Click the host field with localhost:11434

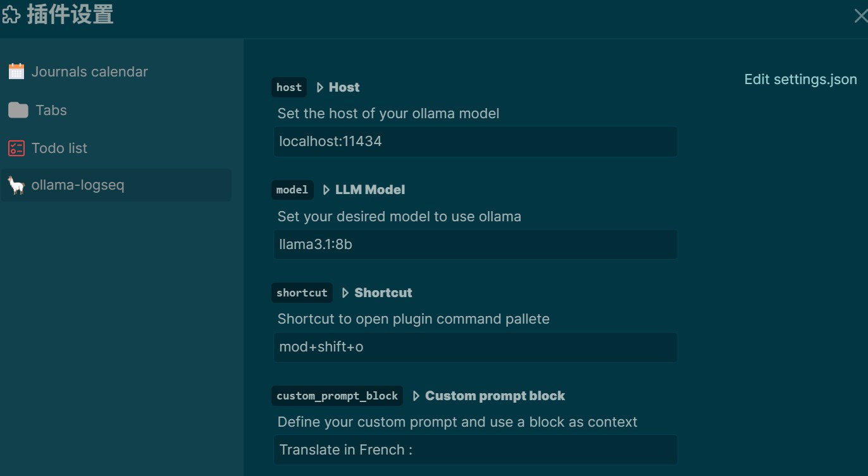[x=475, y=142]
